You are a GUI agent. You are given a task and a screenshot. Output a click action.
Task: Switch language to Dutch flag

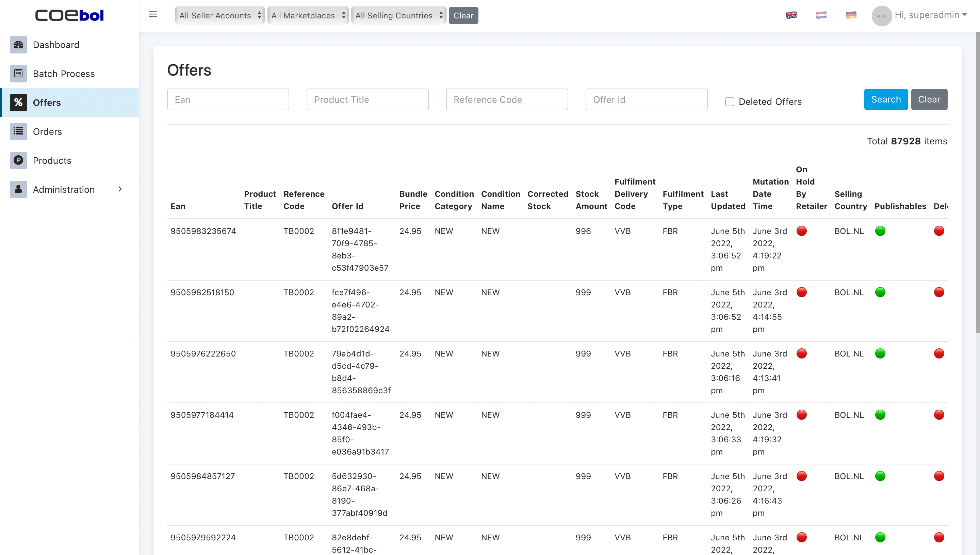821,15
